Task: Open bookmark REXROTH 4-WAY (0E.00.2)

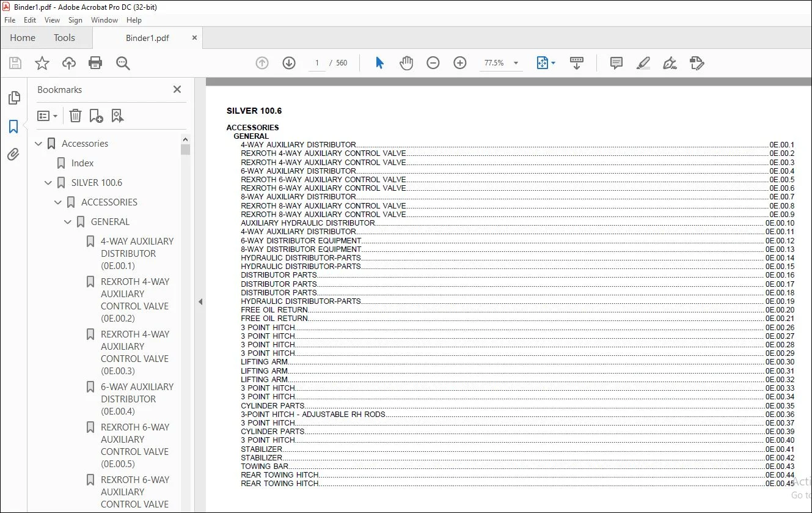Action: click(x=135, y=300)
